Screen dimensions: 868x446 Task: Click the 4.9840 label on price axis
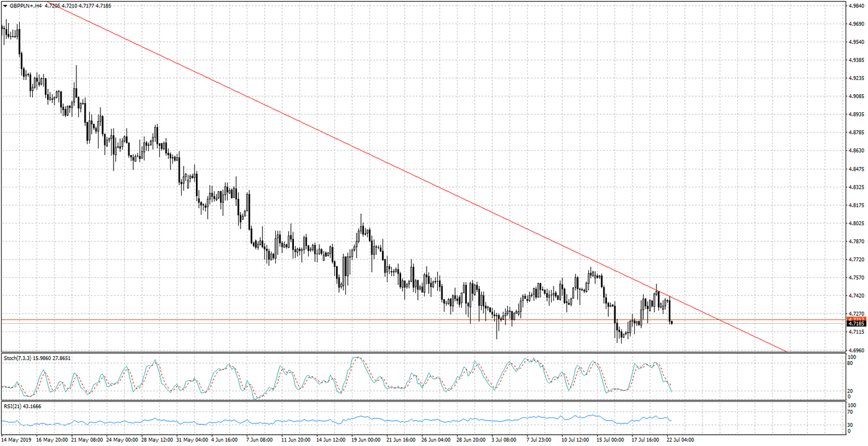coord(856,6)
